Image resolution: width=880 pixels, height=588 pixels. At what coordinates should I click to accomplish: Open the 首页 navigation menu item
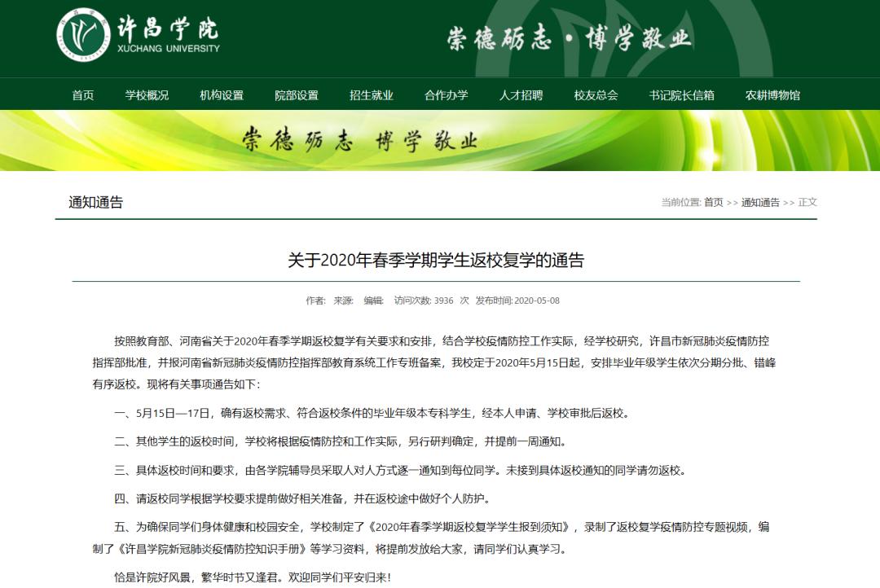tap(83, 95)
